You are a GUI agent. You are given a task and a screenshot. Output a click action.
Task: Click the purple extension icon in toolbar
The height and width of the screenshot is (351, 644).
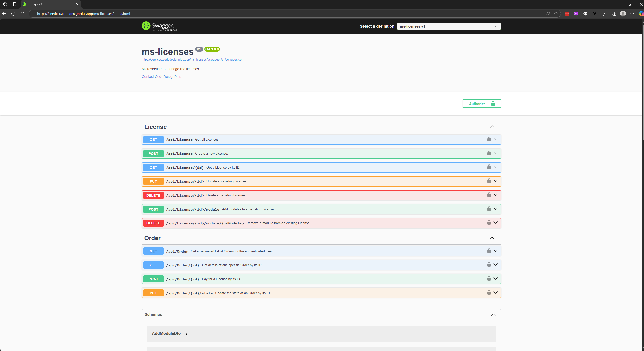click(x=576, y=14)
